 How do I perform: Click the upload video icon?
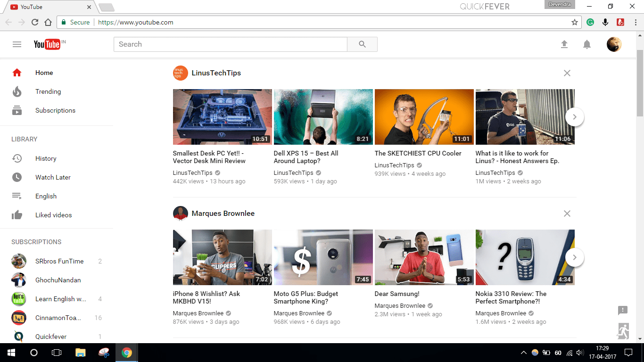pos(564,44)
